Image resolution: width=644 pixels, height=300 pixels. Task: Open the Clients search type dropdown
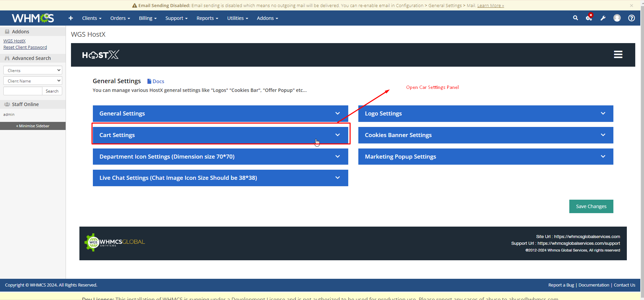tap(33, 70)
